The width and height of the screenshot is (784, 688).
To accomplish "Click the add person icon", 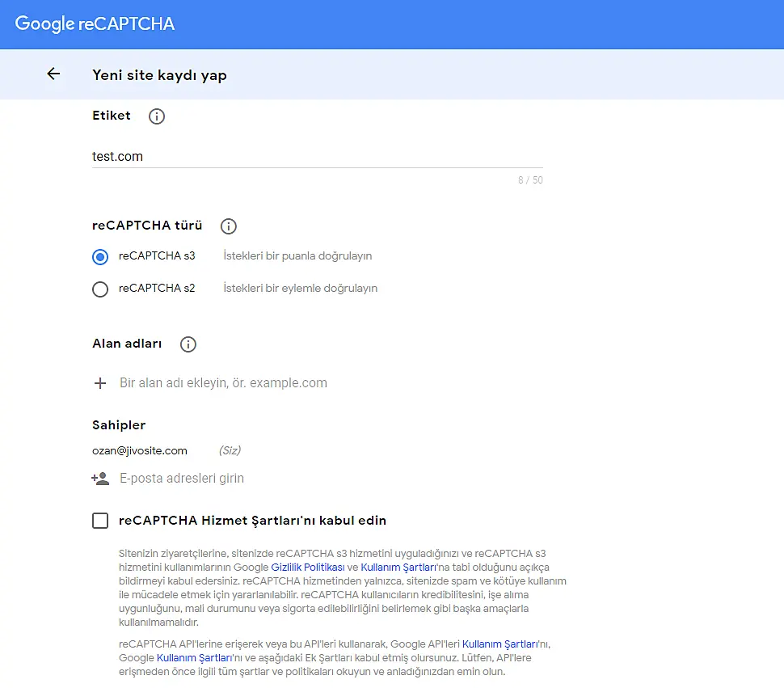I will (x=100, y=479).
